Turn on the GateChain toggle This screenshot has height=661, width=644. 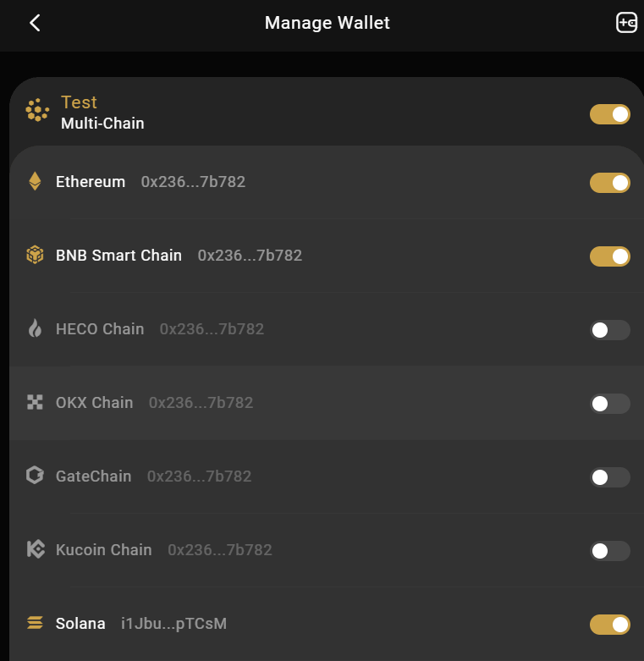point(609,477)
